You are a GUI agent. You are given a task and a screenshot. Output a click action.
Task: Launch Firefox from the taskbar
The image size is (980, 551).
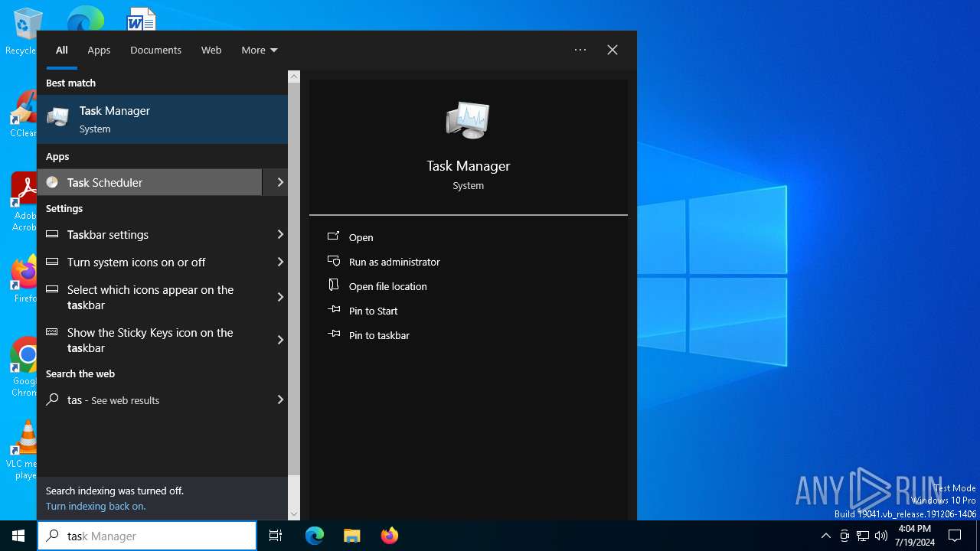[390, 536]
